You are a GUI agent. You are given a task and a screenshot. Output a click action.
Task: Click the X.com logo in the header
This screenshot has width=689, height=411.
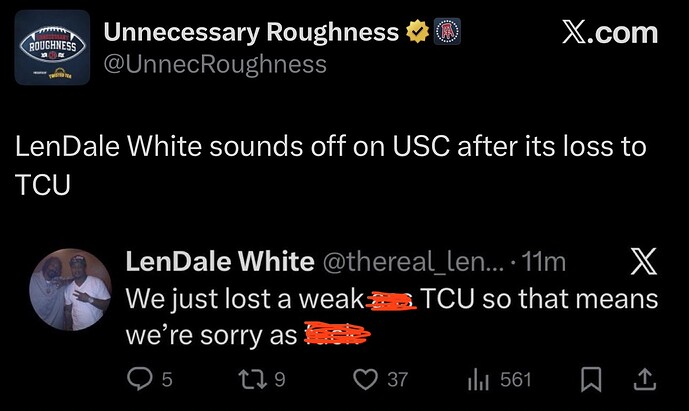click(609, 33)
